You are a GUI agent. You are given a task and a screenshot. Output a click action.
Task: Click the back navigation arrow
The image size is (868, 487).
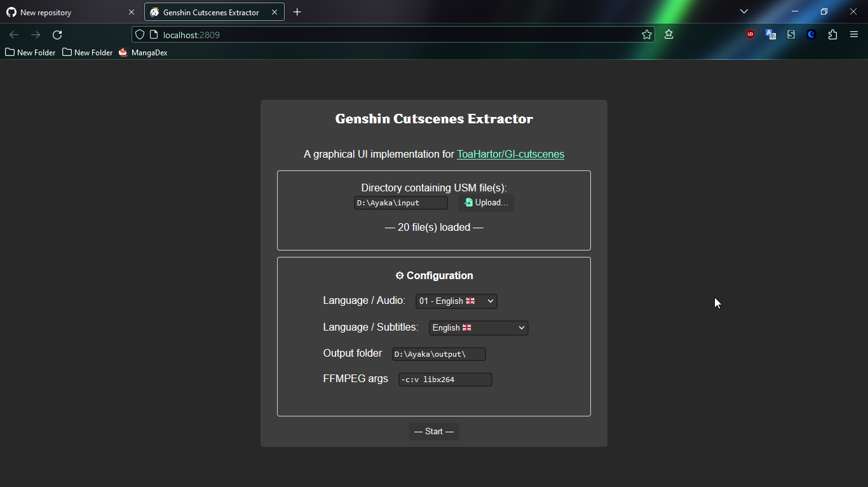click(14, 35)
